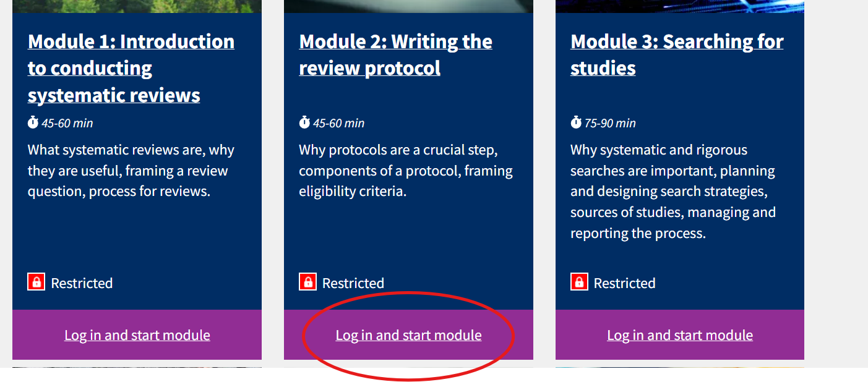Click the 75-90 min duration text
This screenshot has width=868, height=382.
point(610,123)
